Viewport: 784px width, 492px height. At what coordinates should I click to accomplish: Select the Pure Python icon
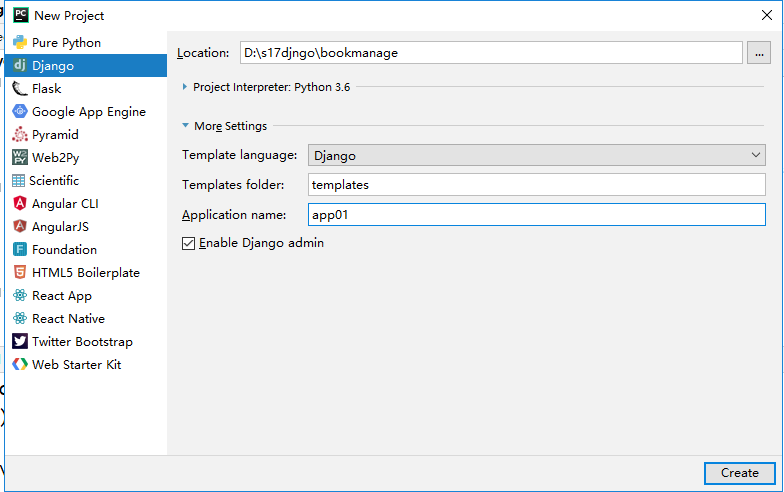(x=20, y=42)
